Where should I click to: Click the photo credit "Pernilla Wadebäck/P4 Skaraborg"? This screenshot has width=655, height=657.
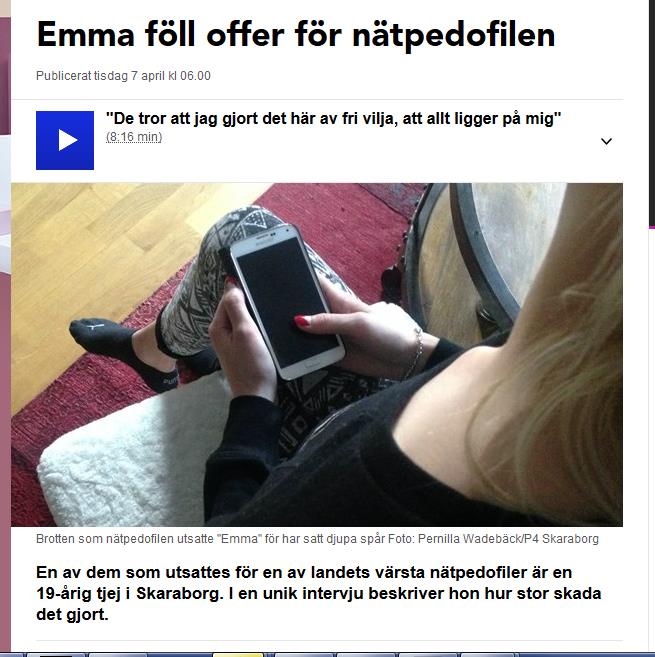(x=508, y=539)
